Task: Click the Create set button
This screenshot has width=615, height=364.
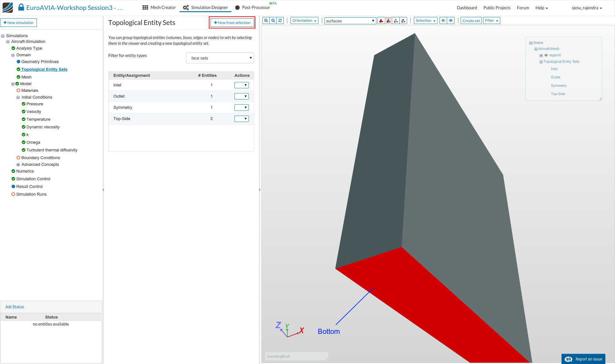Action: [471, 21]
